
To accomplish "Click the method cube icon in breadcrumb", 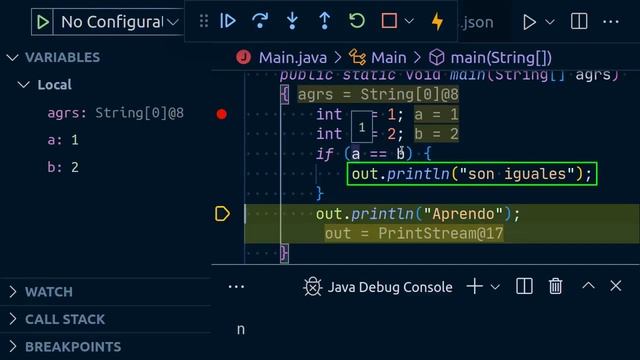I will coord(436,58).
